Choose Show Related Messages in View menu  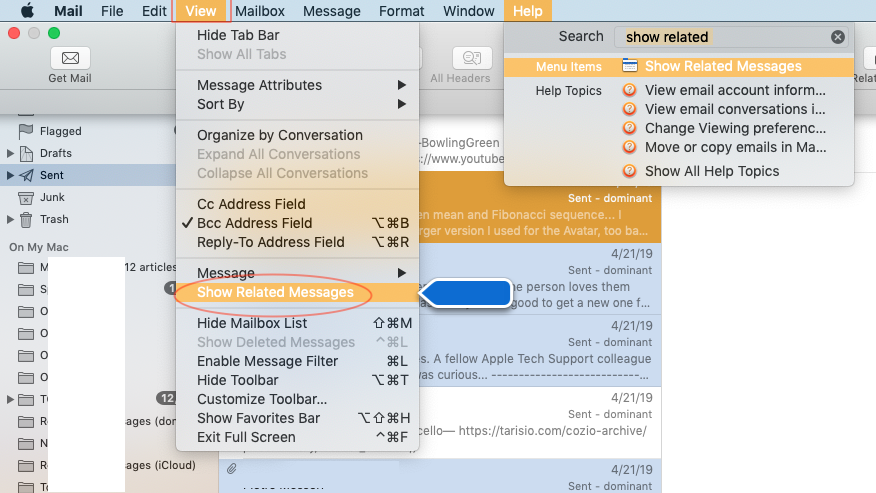pos(297,292)
